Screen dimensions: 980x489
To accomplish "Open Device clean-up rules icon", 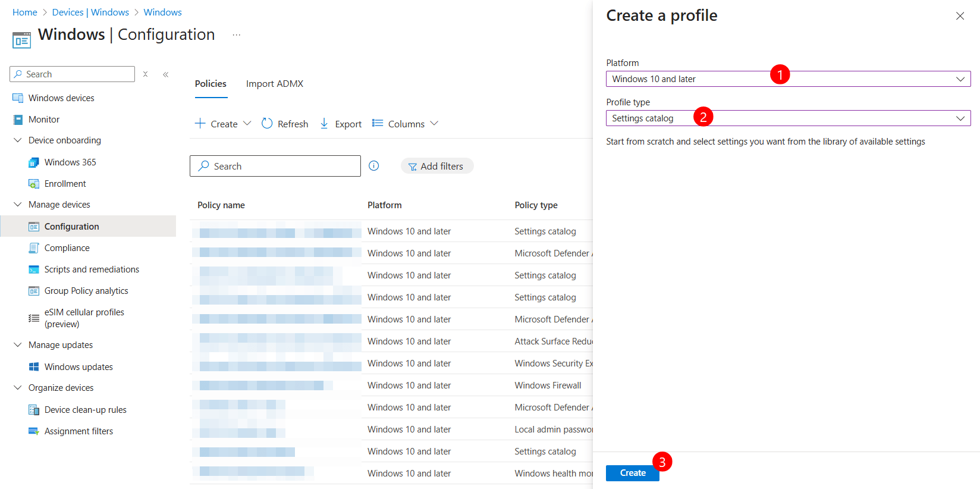I will (34, 410).
